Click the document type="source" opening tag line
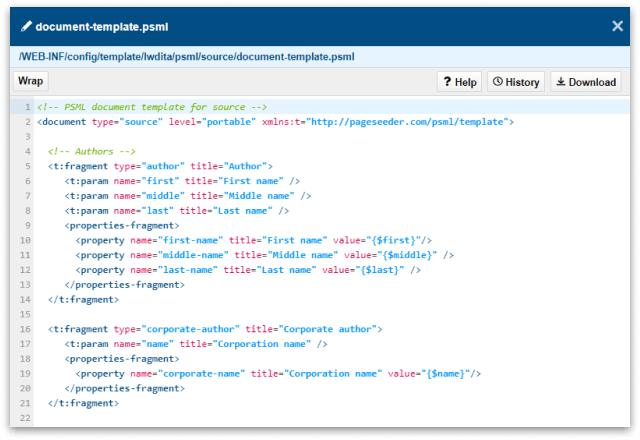 (x=275, y=122)
